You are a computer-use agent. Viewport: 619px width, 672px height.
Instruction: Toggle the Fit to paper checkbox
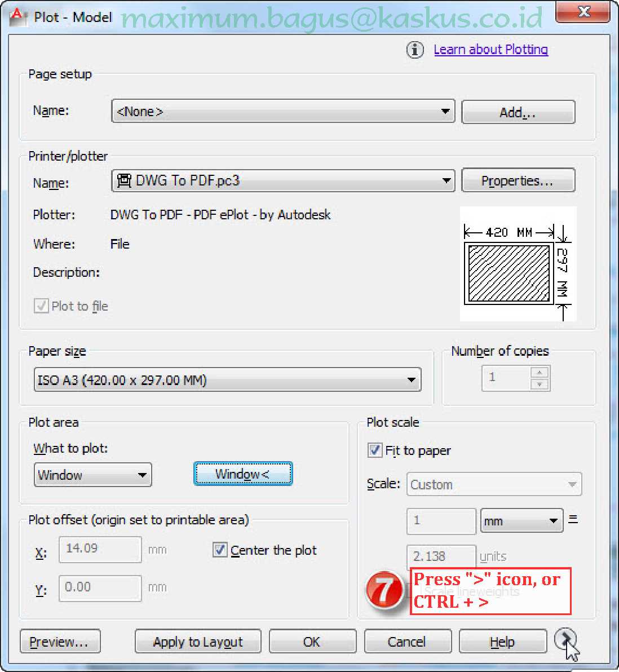[375, 450]
